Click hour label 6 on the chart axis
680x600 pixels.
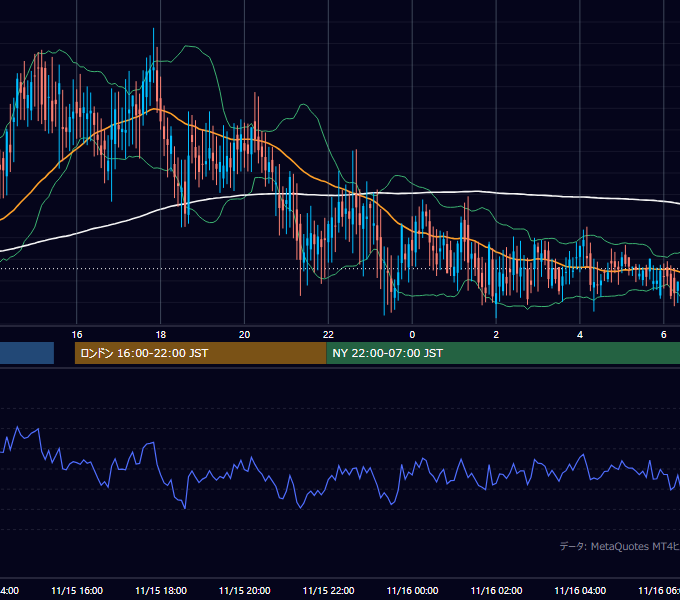coord(664,335)
